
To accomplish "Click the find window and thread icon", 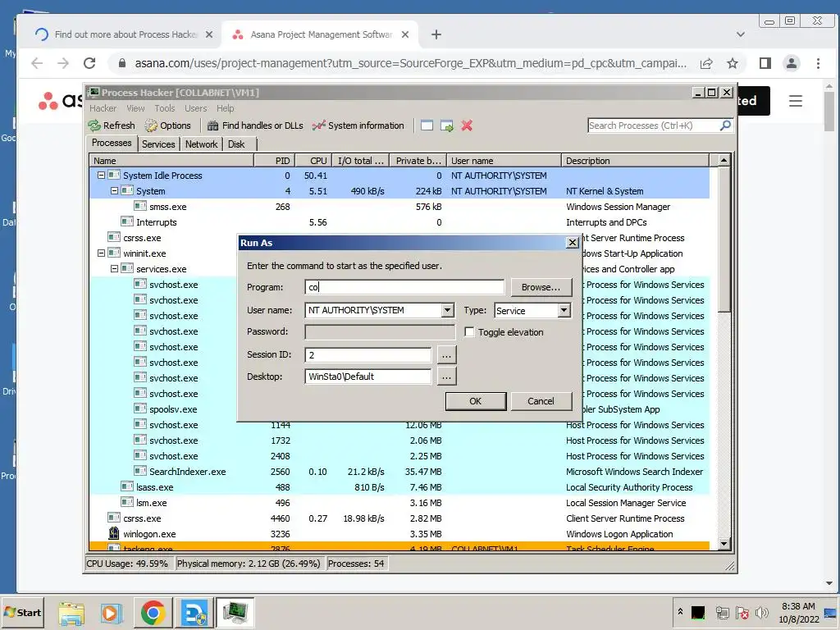I will point(447,126).
